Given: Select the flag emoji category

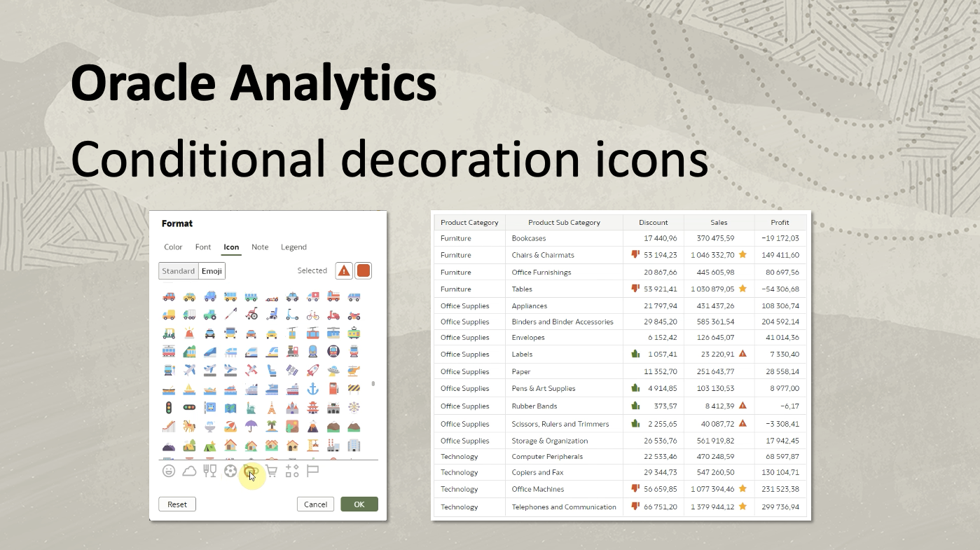Looking at the screenshot, I should 312,471.
